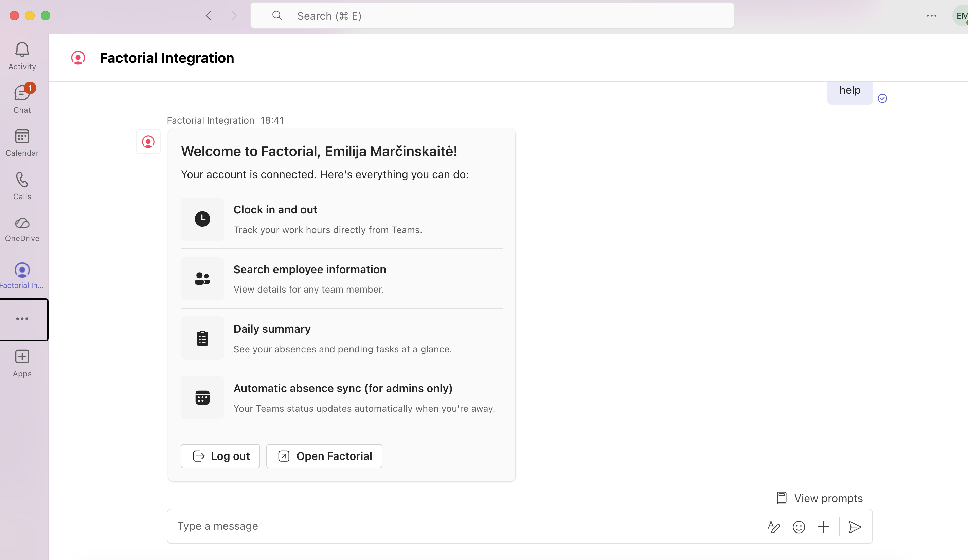Open the Apps store icon
The height and width of the screenshot is (560, 968).
[x=22, y=363]
